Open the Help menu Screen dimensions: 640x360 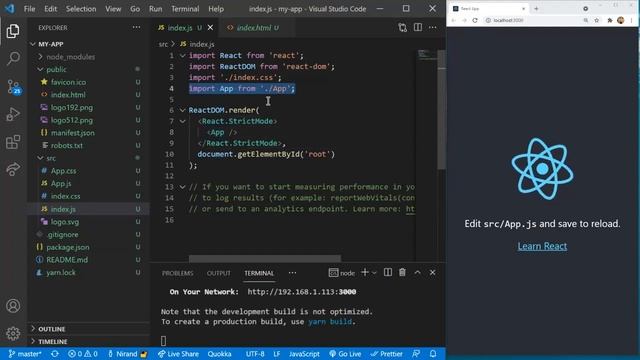[216, 9]
